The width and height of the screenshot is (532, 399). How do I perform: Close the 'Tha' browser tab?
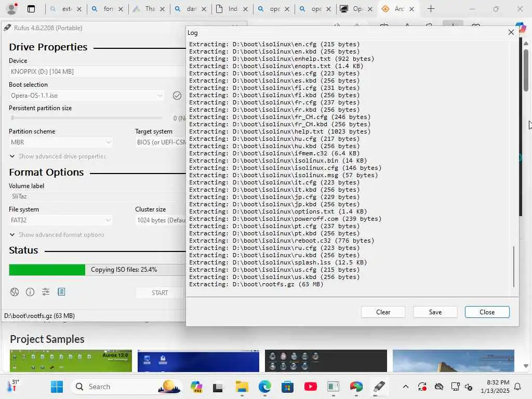click(x=162, y=9)
